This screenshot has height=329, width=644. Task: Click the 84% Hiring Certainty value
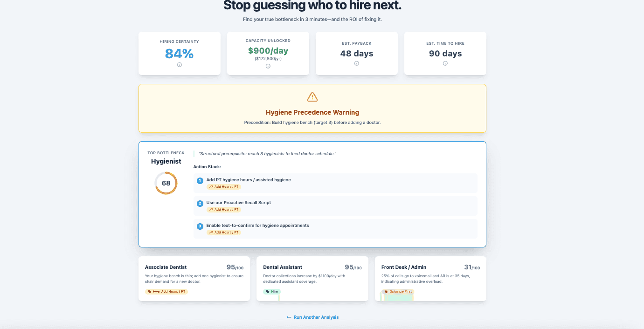tap(180, 54)
